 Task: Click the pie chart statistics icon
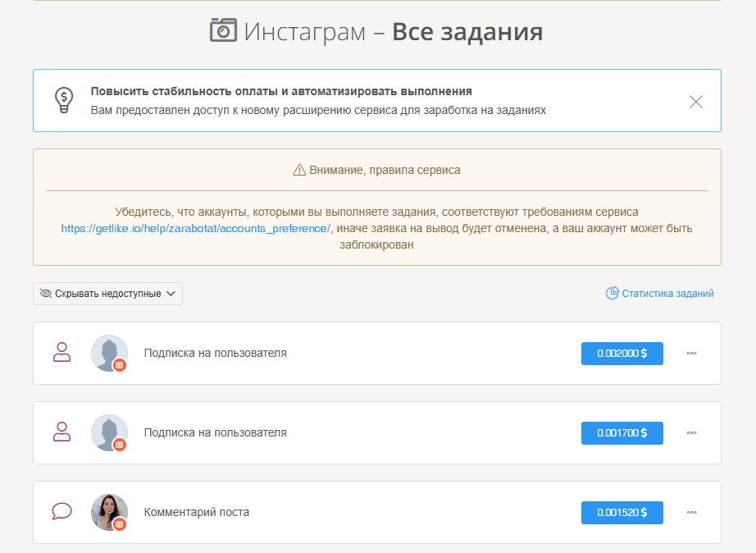click(612, 294)
